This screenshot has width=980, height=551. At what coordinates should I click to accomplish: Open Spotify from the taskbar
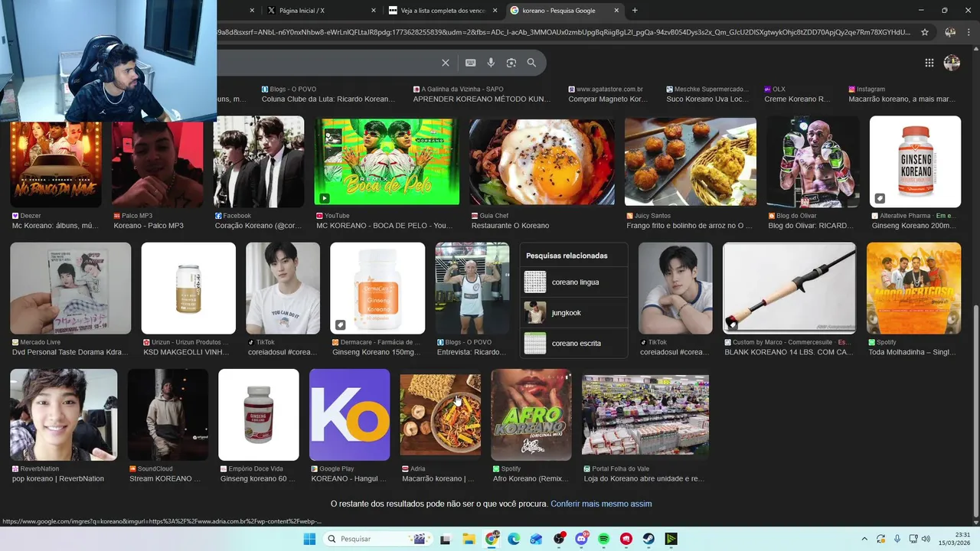604,539
